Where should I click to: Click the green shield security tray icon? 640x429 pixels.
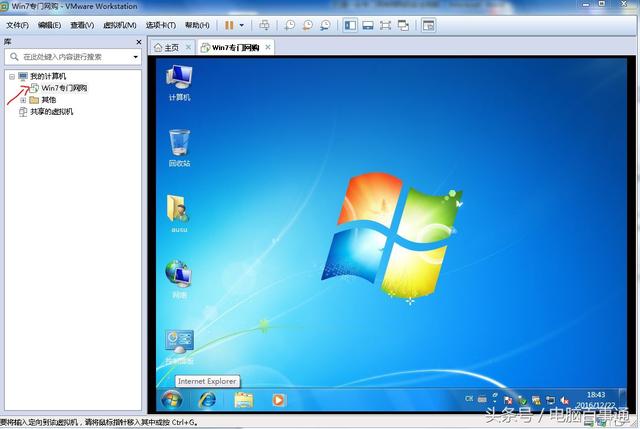522,400
